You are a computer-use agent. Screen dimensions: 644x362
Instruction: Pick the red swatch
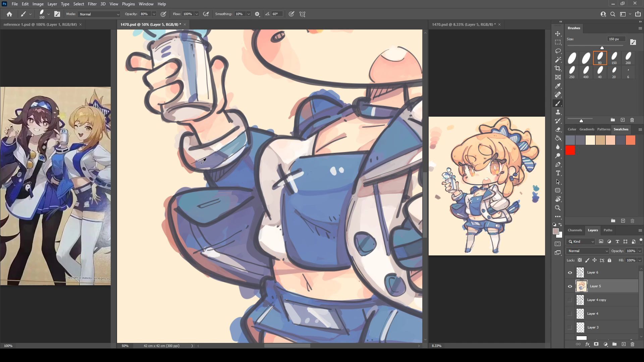pyautogui.click(x=570, y=150)
